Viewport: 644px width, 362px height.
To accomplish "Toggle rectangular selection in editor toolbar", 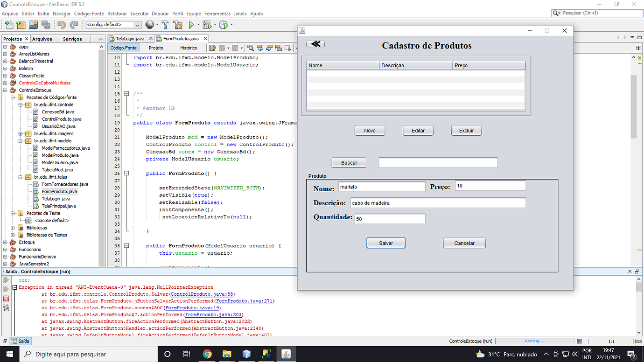I will pos(287,47).
